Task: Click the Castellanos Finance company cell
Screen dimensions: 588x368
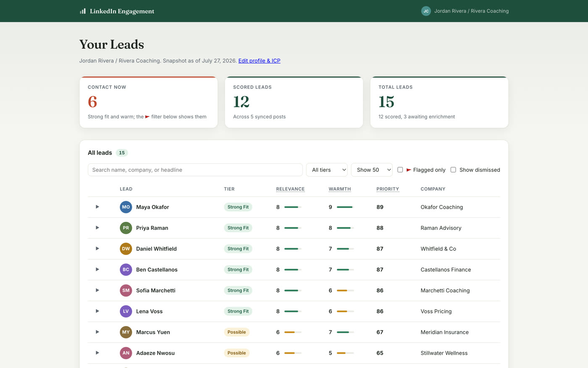Action: [x=446, y=270]
